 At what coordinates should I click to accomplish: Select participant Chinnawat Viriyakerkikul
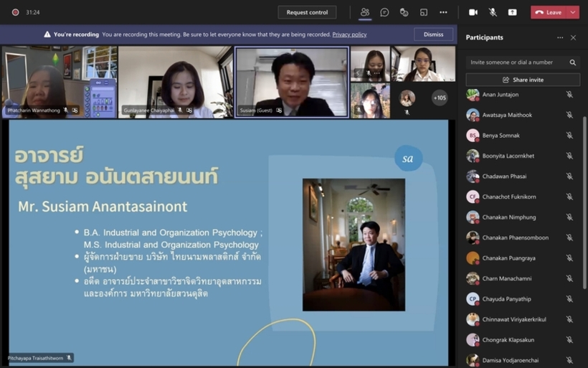pos(521,319)
